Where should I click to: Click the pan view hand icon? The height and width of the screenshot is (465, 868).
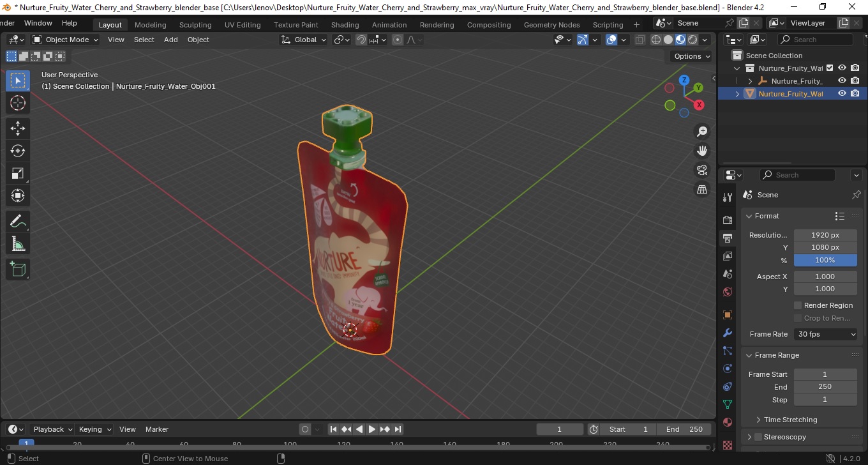point(702,151)
